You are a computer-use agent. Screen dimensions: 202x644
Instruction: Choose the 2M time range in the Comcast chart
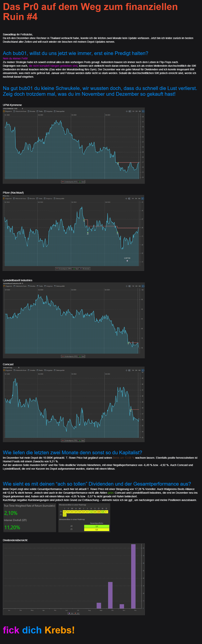pyautogui.click(x=136, y=370)
